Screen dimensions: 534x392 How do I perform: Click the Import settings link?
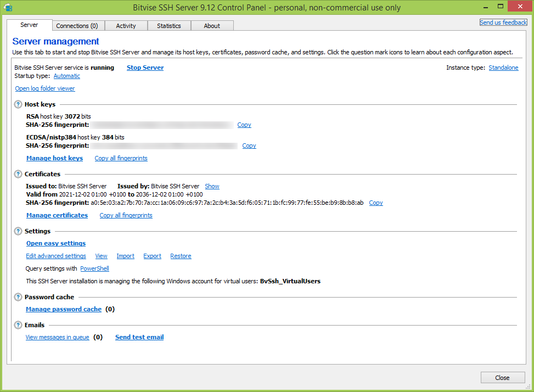[125, 256]
